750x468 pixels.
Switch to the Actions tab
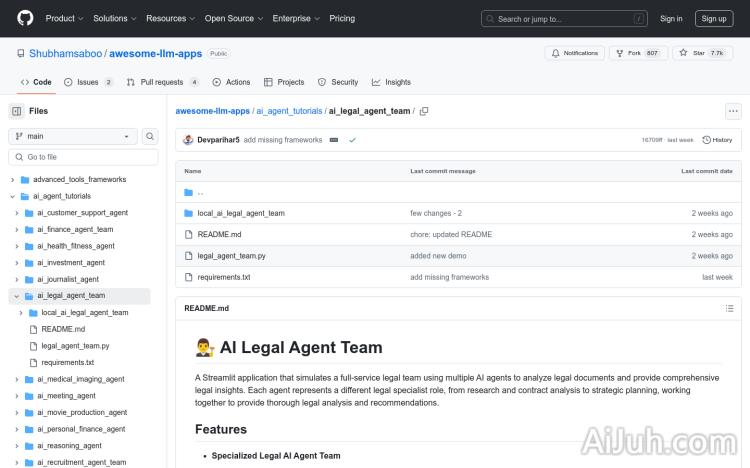tap(231, 82)
